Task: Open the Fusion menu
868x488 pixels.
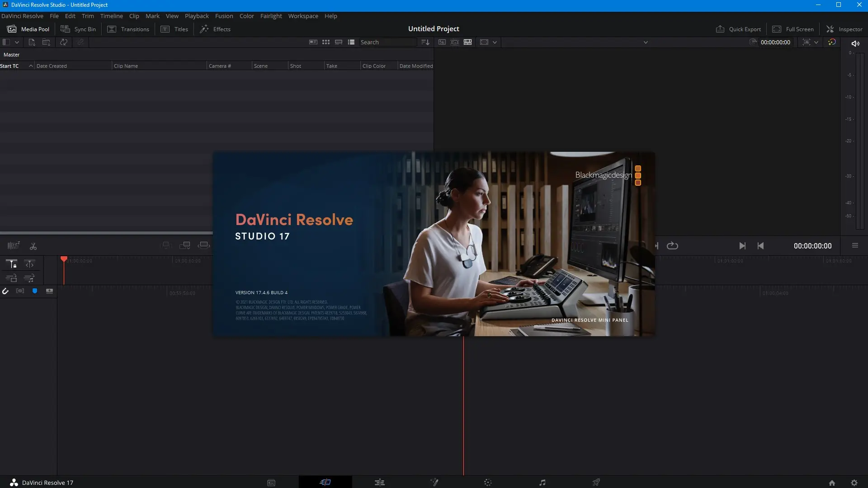Action: [x=224, y=16]
